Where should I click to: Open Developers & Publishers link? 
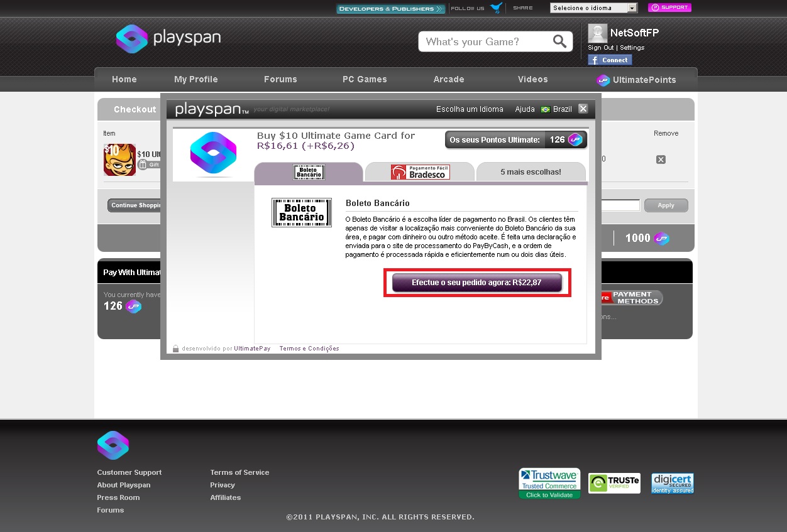[x=390, y=9]
